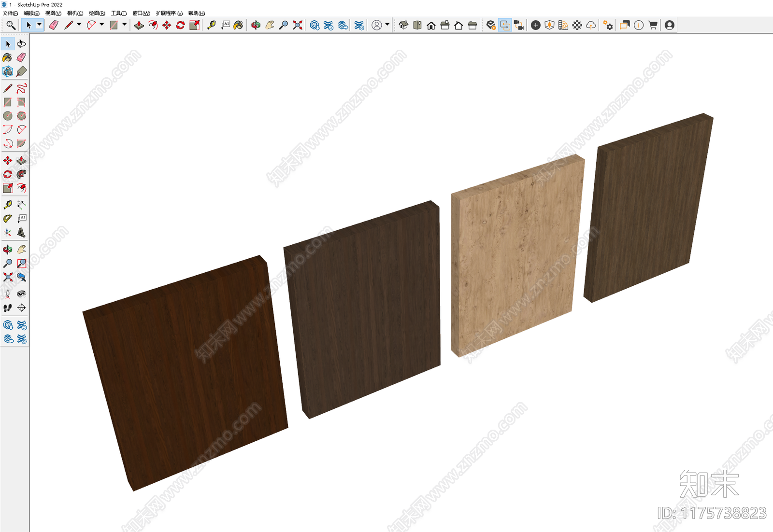This screenshot has width=773, height=532.
Task: Open the 扩展程序(x) menu
Action: pyautogui.click(x=169, y=13)
